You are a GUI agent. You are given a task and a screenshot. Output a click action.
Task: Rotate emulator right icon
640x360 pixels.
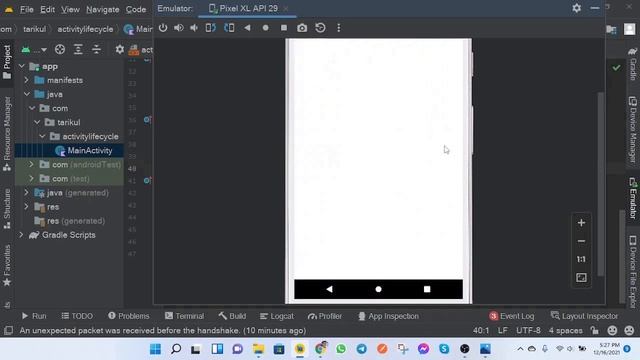point(229,28)
